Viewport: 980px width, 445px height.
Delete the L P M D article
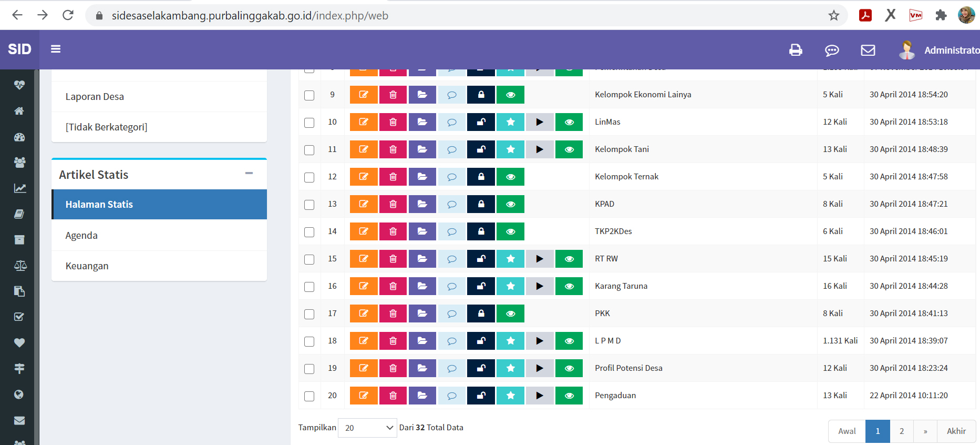393,341
